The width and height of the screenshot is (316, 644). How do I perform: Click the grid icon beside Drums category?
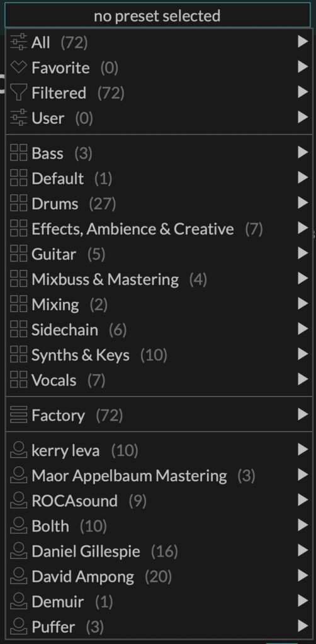pyautogui.click(x=18, y=203)
